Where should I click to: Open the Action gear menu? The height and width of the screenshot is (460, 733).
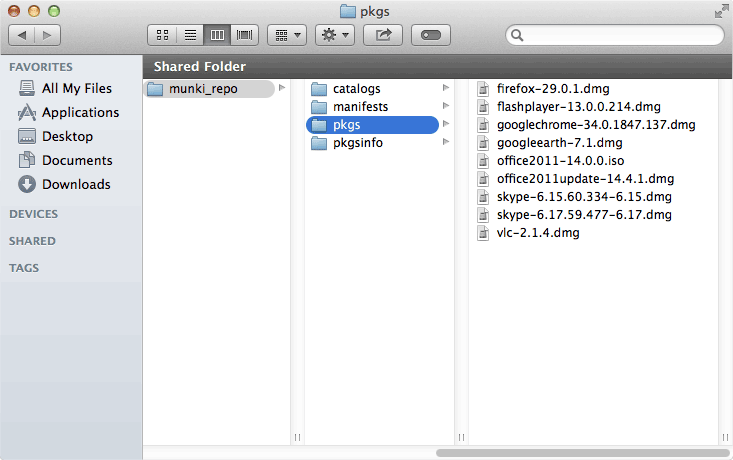[334, 35]
